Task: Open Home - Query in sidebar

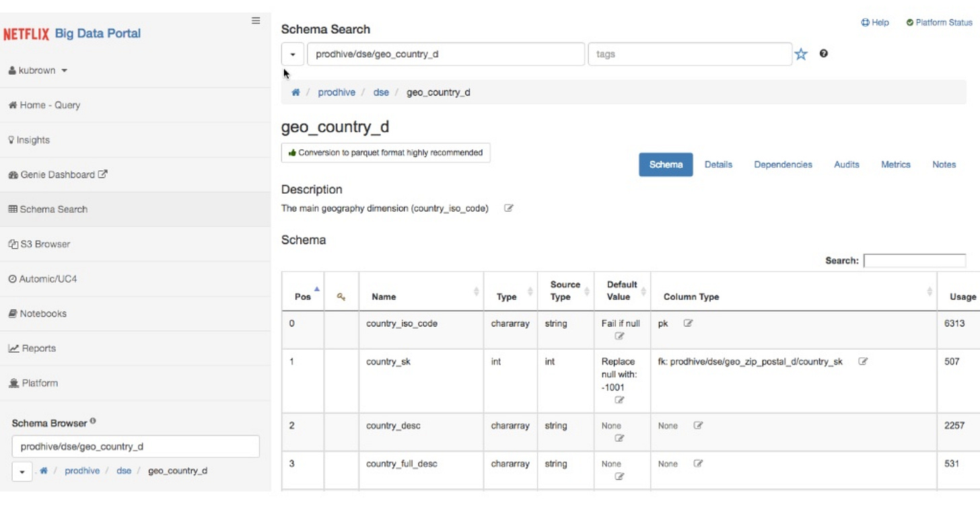Action: [135, 105]
